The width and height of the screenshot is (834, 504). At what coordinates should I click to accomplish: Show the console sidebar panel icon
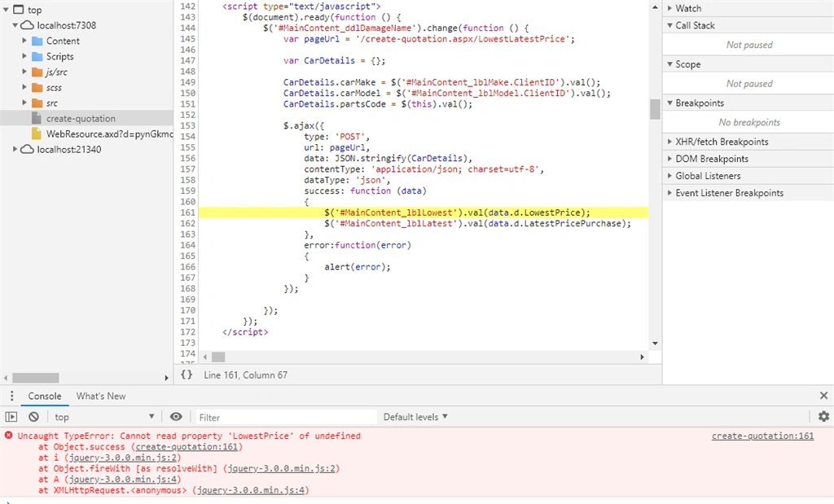click(x=11, y=417)
